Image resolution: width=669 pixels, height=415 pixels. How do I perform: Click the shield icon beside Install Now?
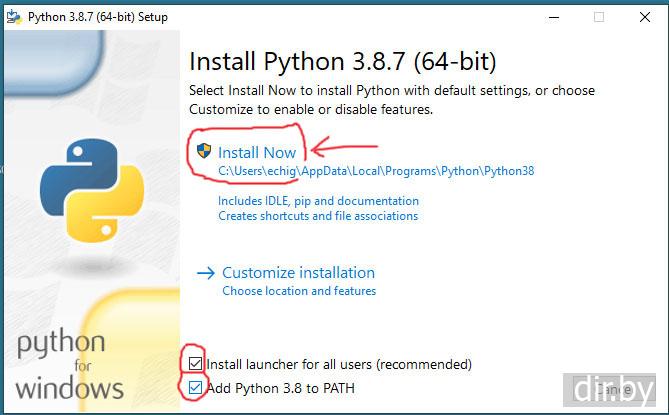[204, 152]
